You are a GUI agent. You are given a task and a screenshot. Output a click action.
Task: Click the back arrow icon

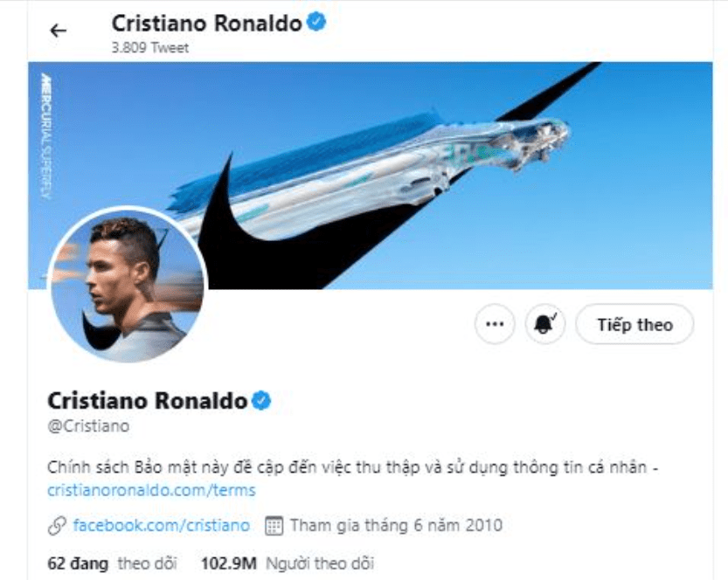(x=58, y=31)
